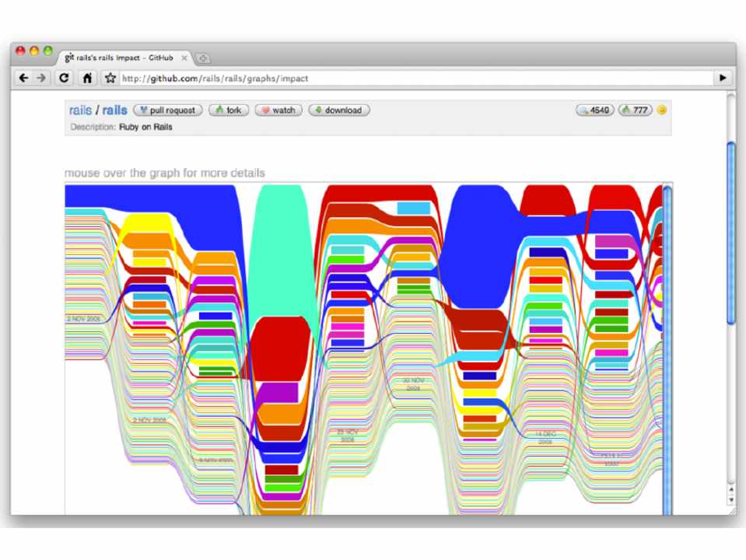The width and height of the screenshot is (746, 560).
Task: Open the bold rails repository link
Action: 115,110
